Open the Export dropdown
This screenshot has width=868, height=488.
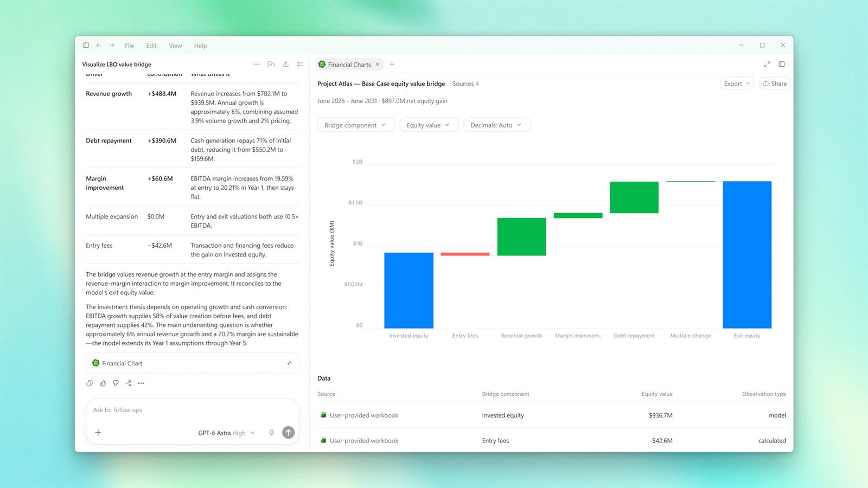(737, 84)
